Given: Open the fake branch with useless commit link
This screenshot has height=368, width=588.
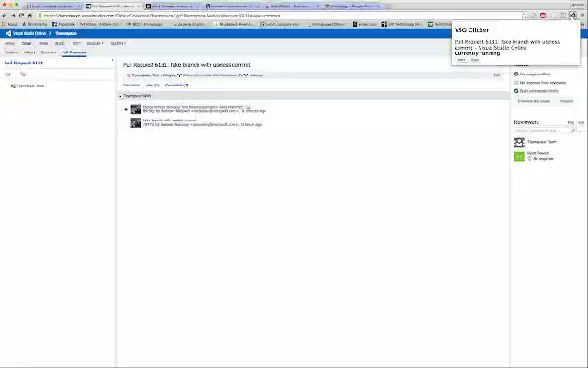Looking at the screenshot, I should [x=169, y=121].
